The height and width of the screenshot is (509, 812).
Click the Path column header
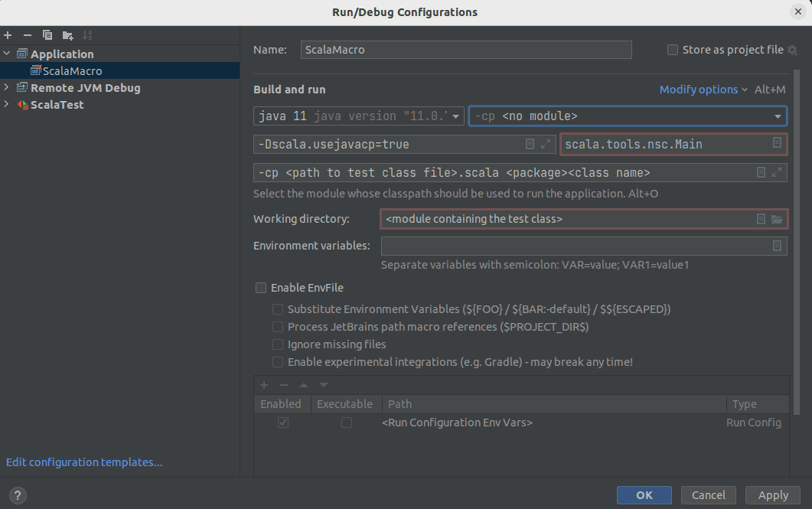pyautogui.click(x=554, y=404)
